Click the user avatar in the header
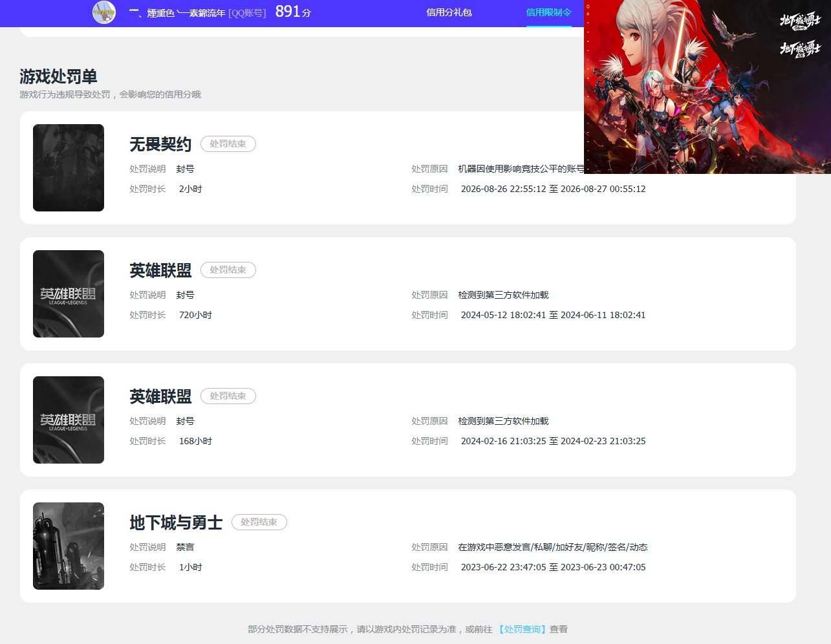The width and height of the screenshot is (831, 644). pos(104,12)
